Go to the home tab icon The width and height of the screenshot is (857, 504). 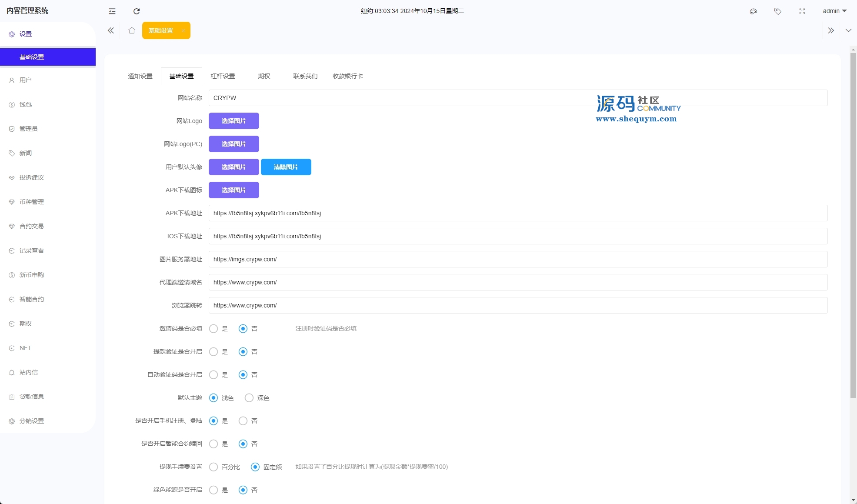coord(132,30)
